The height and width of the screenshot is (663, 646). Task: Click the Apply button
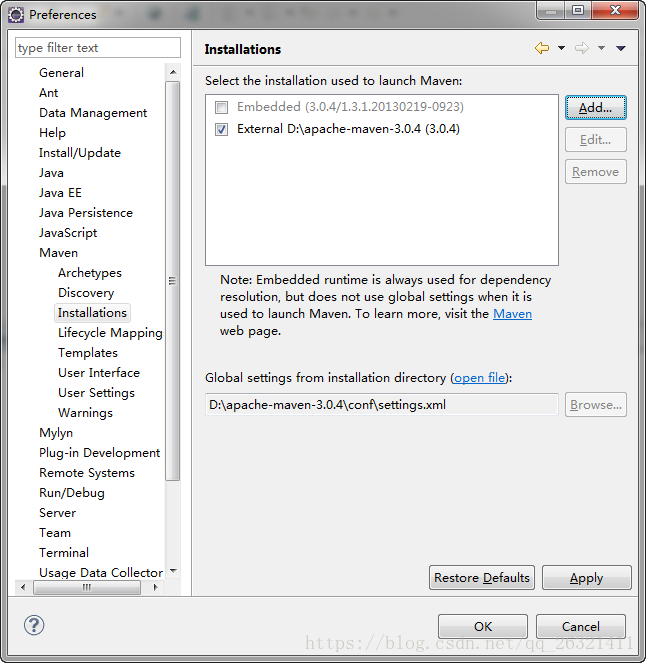(x=587, y=578)
